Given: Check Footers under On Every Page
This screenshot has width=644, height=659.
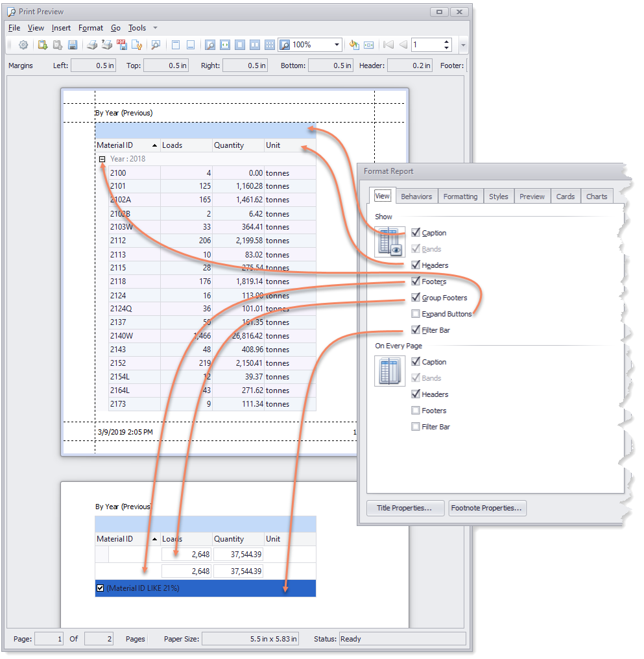Looking at the screenshot, I should coord(416,411).
